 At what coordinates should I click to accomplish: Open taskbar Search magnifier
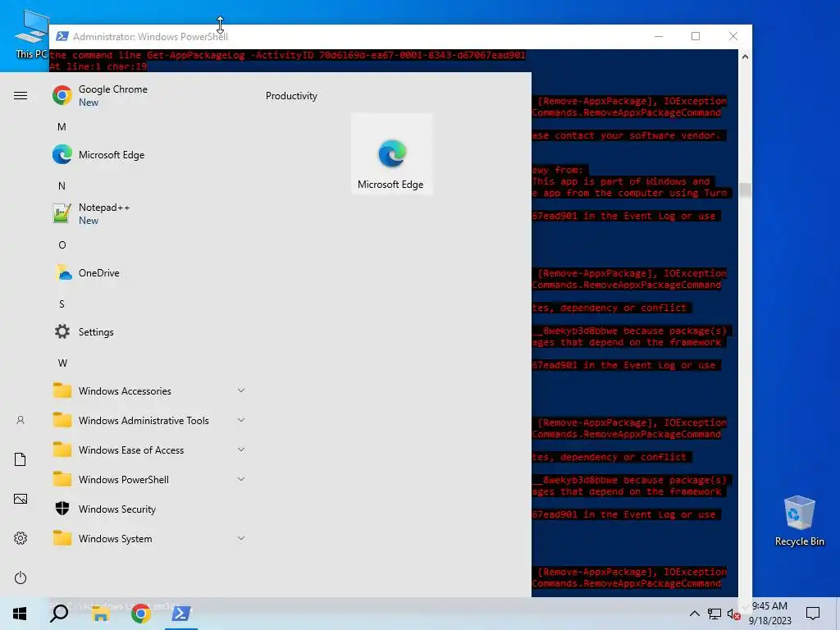click(59, 614)
